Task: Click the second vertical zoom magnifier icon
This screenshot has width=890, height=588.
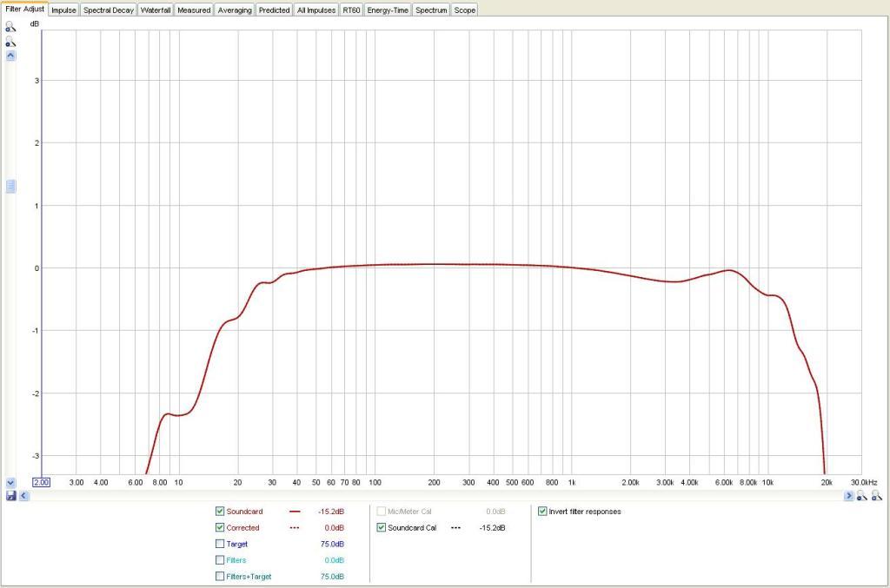Action: click(10, 41)
